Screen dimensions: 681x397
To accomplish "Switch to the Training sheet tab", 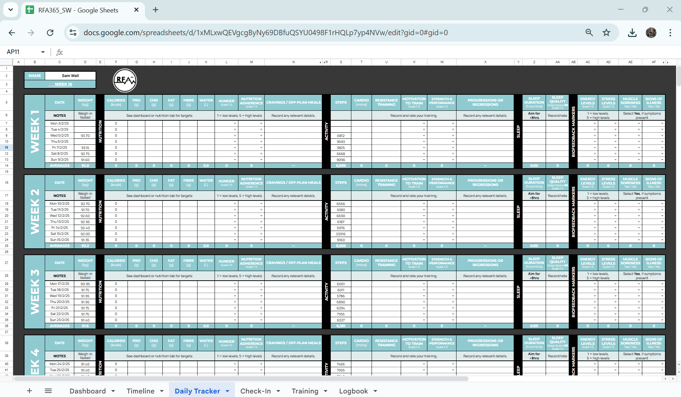I will (305, 391).
